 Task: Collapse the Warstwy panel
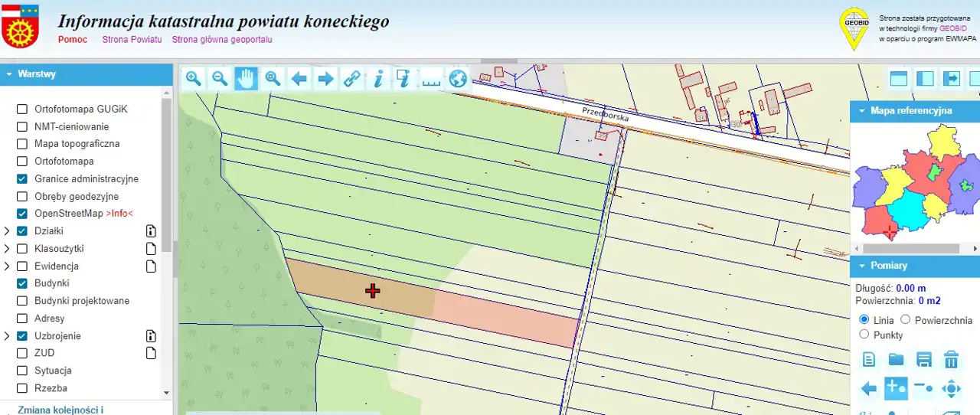[9, 74]
